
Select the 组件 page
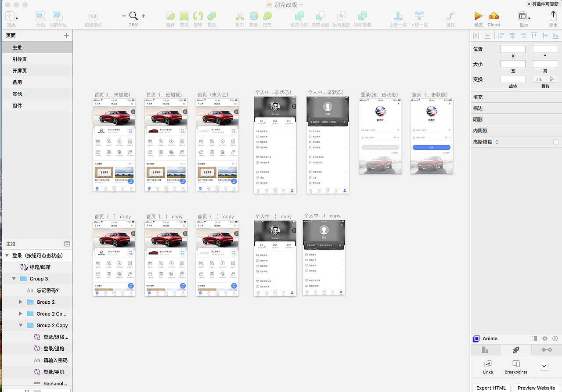point(36,105)
